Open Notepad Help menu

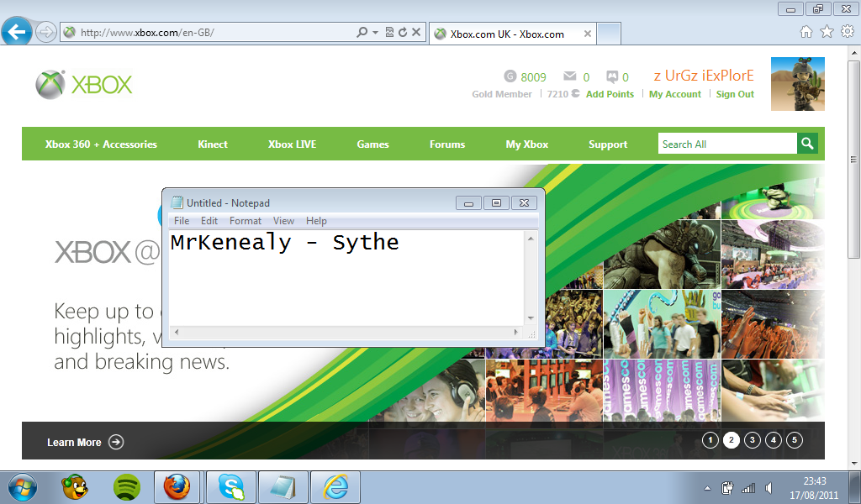pos(316,220)
